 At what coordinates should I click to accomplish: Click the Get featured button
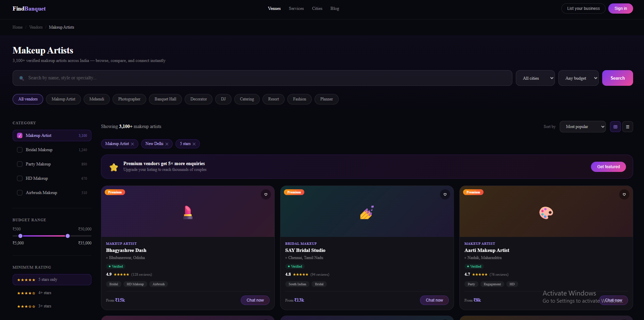click(608, 167)
